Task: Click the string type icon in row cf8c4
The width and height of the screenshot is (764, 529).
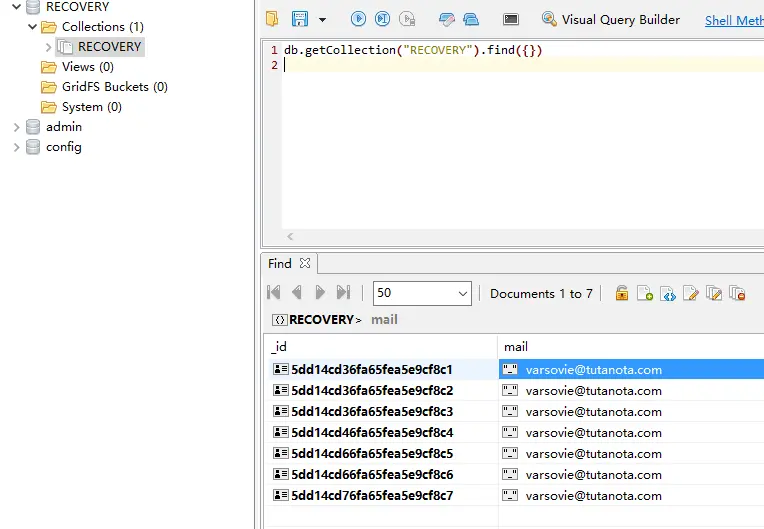Action: click(510, 432)
